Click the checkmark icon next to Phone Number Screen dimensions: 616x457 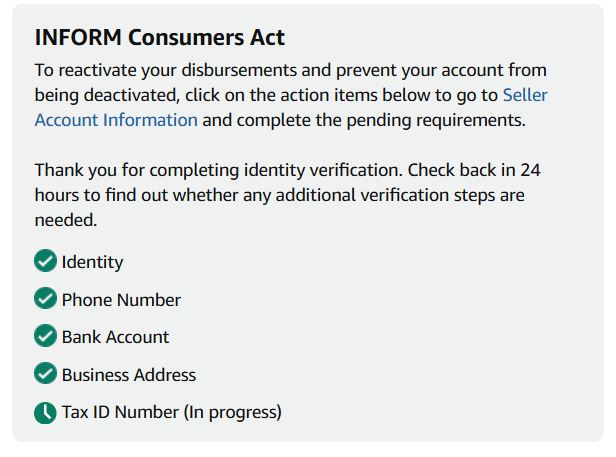pyautogui.click(x=46, y=298)
